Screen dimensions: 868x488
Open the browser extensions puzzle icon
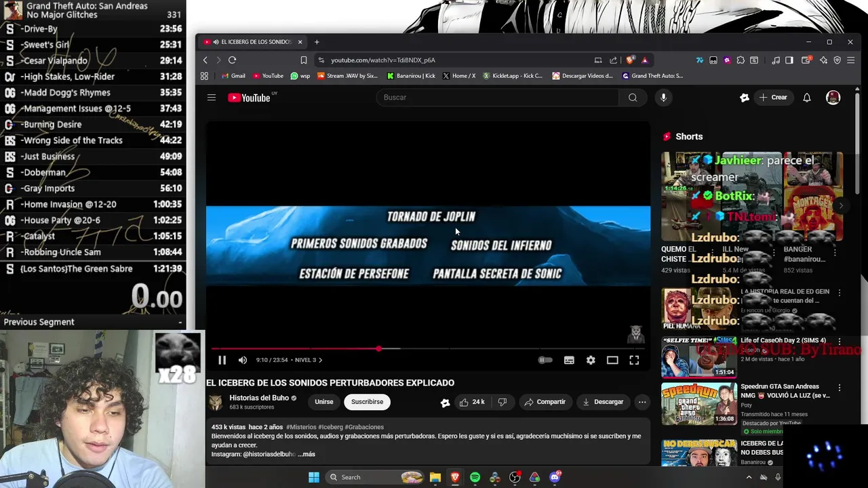point(741,60)
